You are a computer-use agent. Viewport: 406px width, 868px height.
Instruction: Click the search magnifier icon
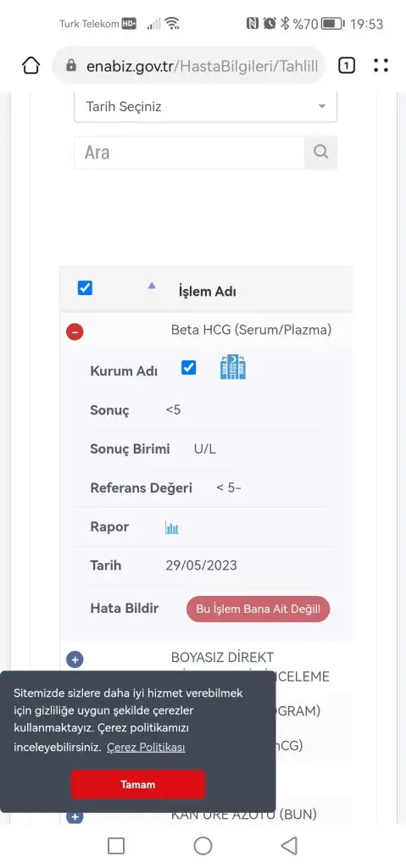coord(320,152)
